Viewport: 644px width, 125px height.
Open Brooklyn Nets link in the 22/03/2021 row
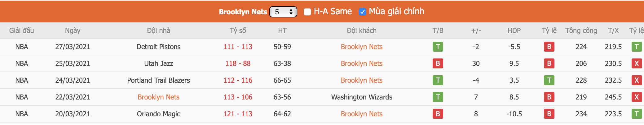coord(158,97)
